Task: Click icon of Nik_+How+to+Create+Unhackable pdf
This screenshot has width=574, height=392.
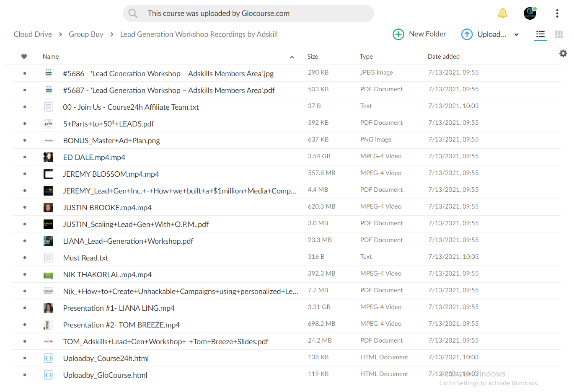Action: click(x=49, y=291)
